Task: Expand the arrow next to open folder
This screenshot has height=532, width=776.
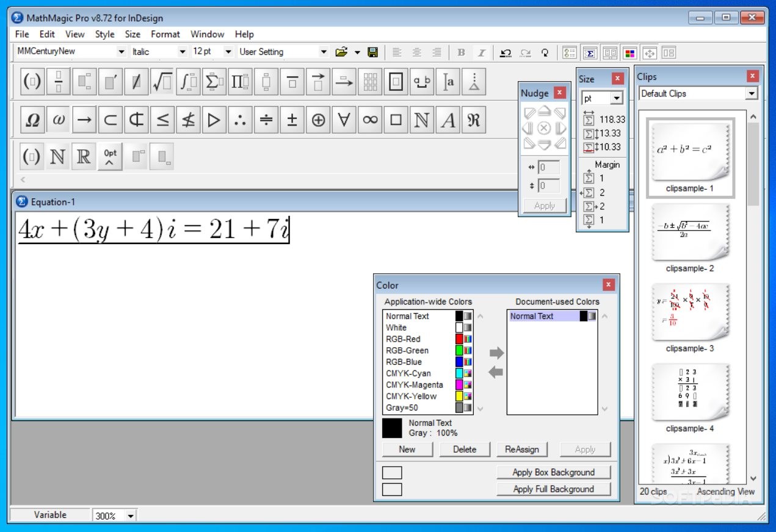Action: tap(357, 52)
